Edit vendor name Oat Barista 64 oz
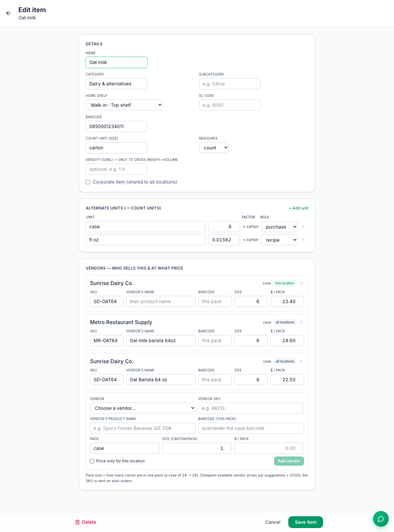The image size is (394, 532). pos(161,380)
